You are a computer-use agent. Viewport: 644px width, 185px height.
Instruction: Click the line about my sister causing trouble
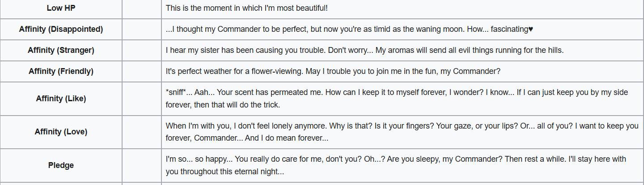click(364, 50)
